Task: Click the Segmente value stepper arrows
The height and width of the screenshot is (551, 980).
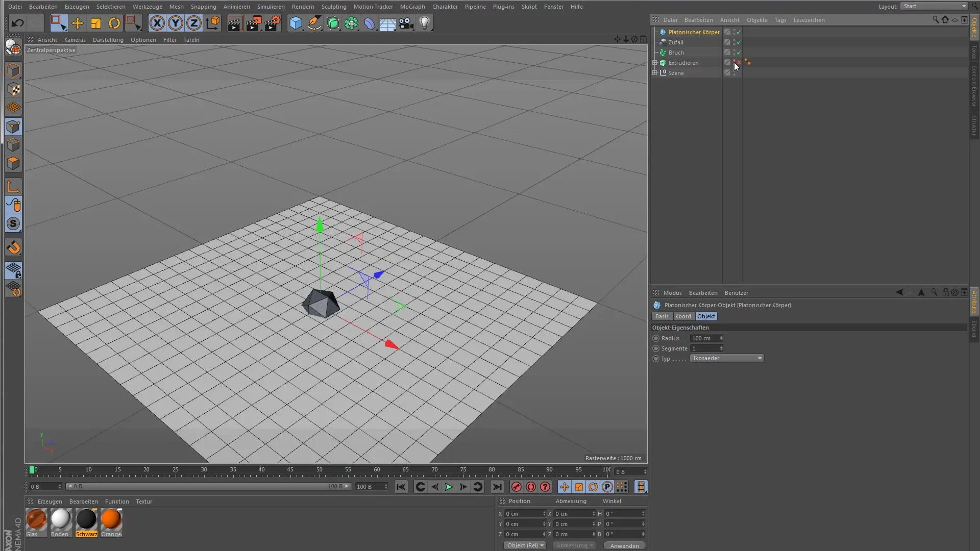Action: [x=721, y=348]
